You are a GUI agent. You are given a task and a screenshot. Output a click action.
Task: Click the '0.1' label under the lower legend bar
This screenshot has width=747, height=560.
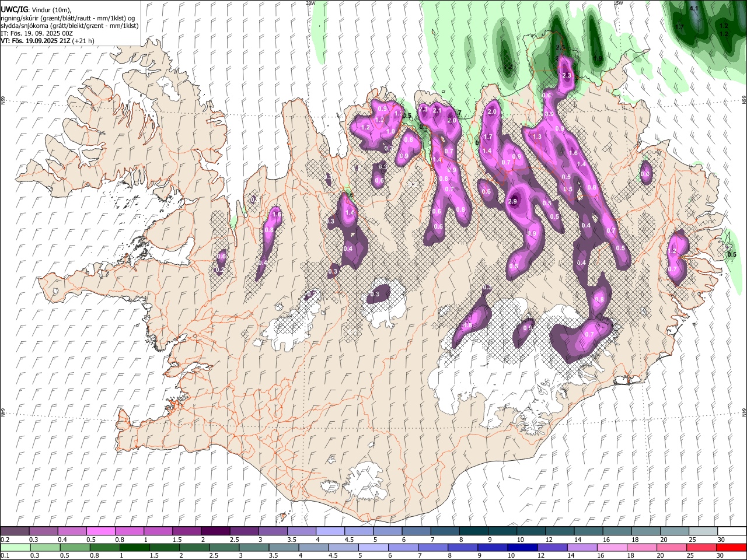coord(4,556)
